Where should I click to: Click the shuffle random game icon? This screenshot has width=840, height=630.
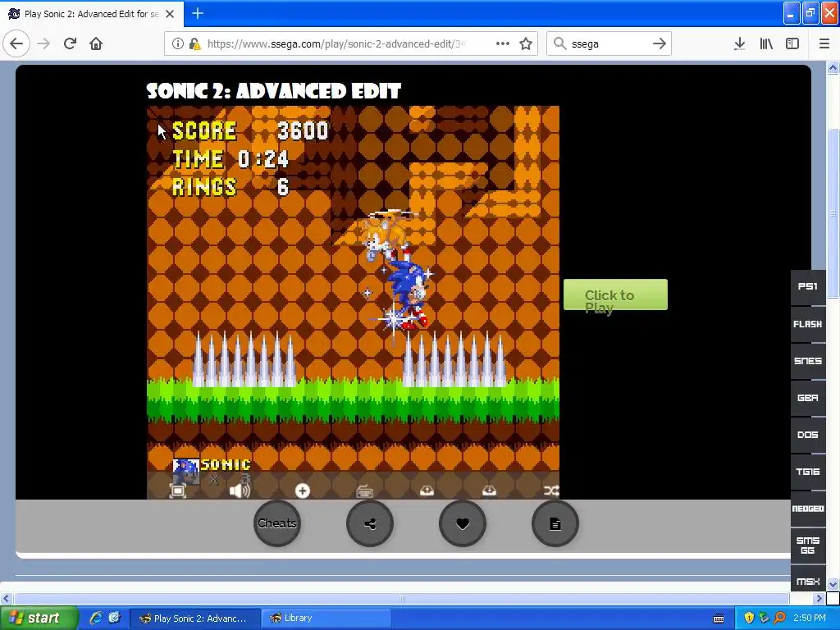550,491
